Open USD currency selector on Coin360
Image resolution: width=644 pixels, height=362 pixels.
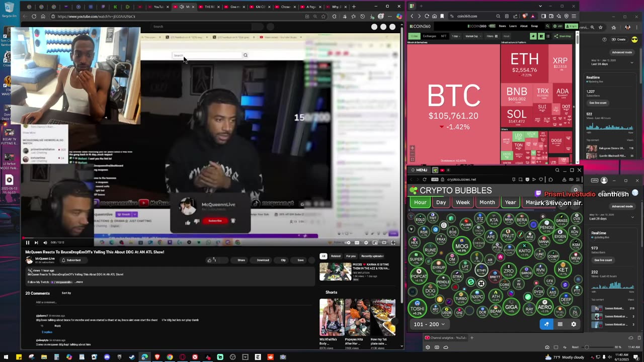(x=557, y=26)
